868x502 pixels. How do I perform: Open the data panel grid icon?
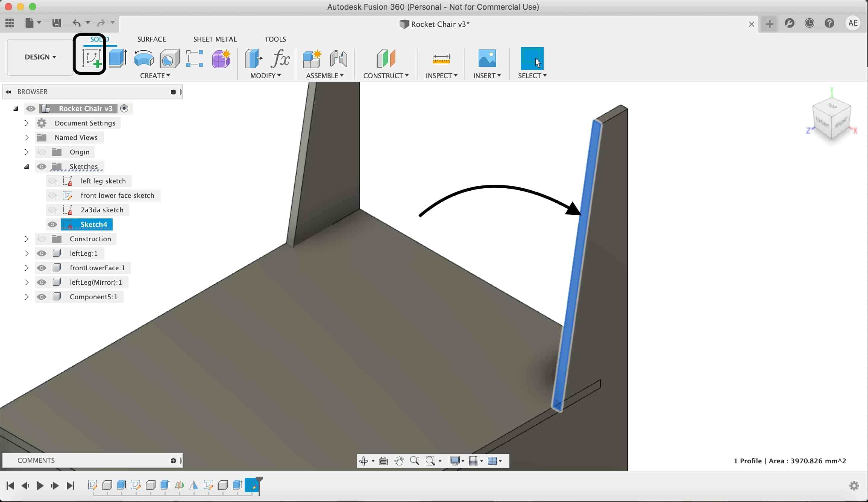click(x=10, y=23)
